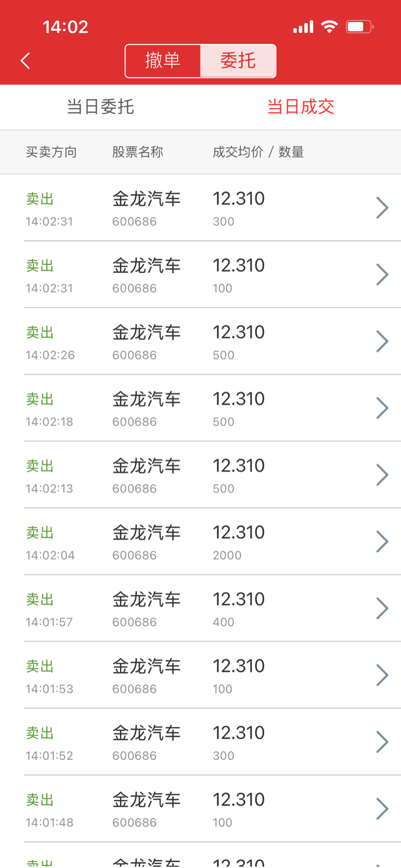Open chevron for 14:01:48 sell record
Screen dimensions: 401x868
[x=382, y=809]
